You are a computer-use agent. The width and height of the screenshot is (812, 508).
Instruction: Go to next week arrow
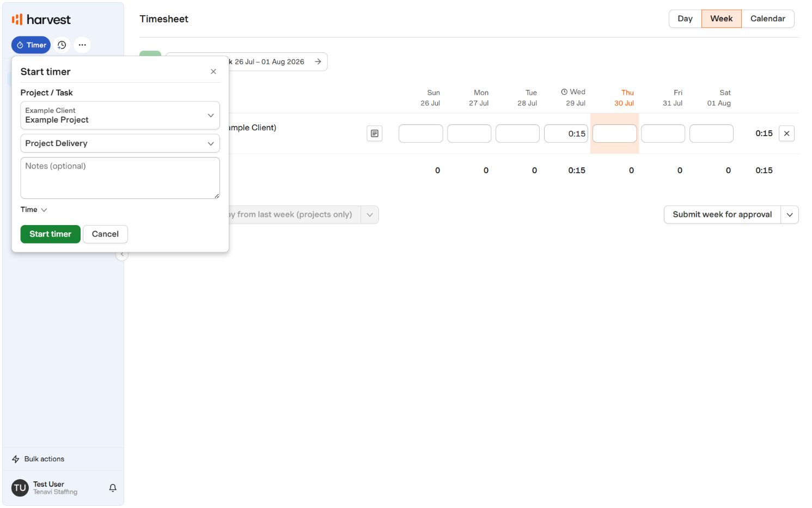pos(318,62)
